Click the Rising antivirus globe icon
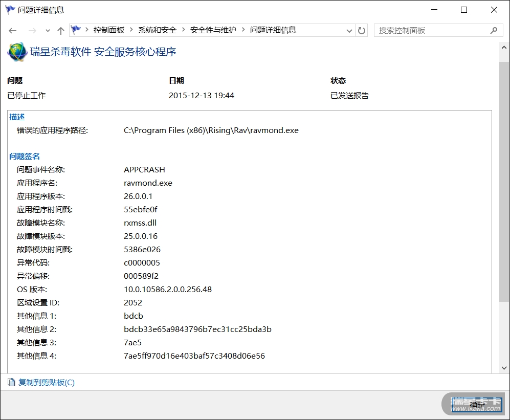 click(x=16, y=52)
